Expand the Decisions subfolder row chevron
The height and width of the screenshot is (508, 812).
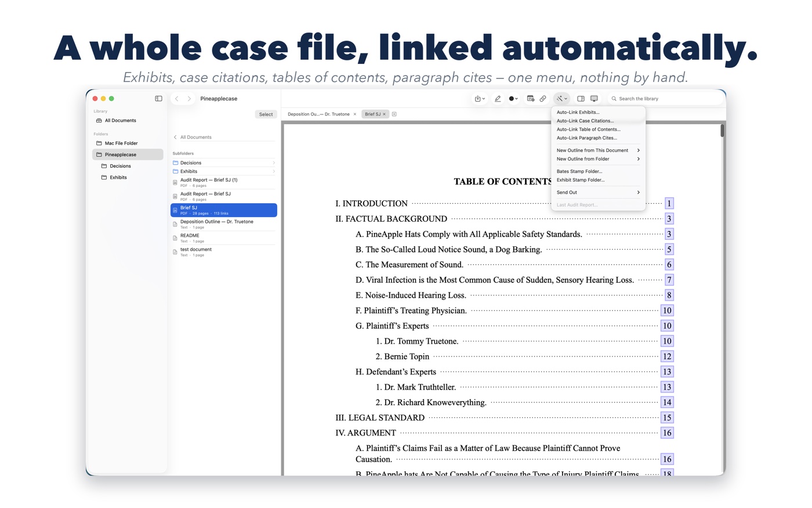(273, 163)
